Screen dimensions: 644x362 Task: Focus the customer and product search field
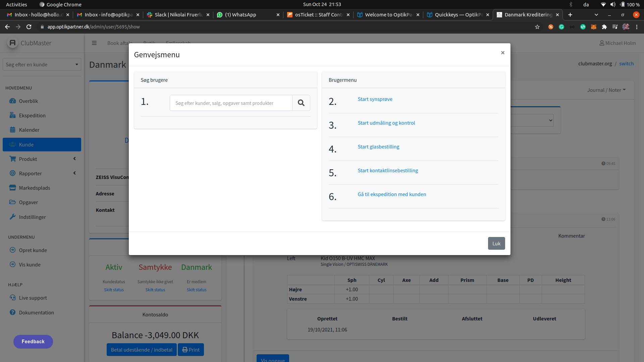[x=231, y=103]
